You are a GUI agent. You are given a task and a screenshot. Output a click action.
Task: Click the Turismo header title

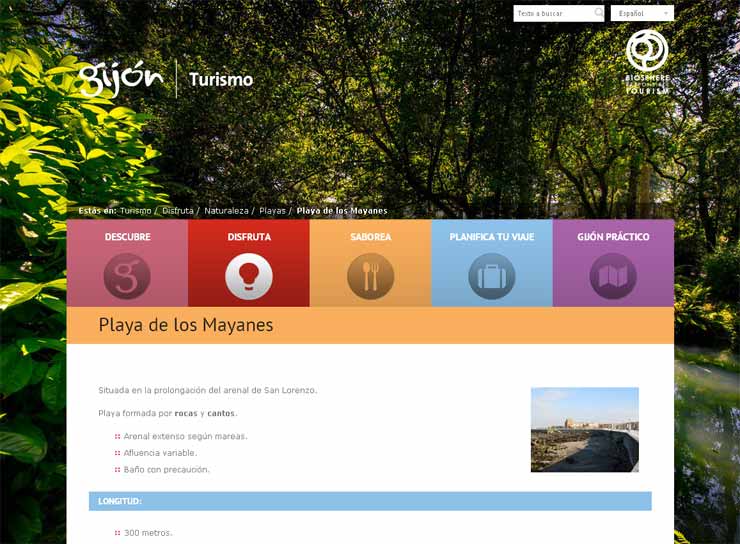coord(221,79)
